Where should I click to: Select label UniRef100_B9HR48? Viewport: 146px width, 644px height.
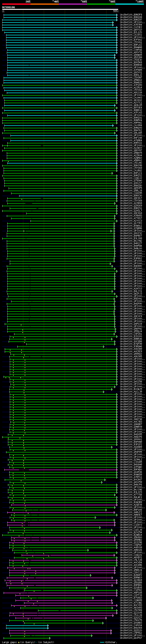pyautogui.click(x=131, y=65)
